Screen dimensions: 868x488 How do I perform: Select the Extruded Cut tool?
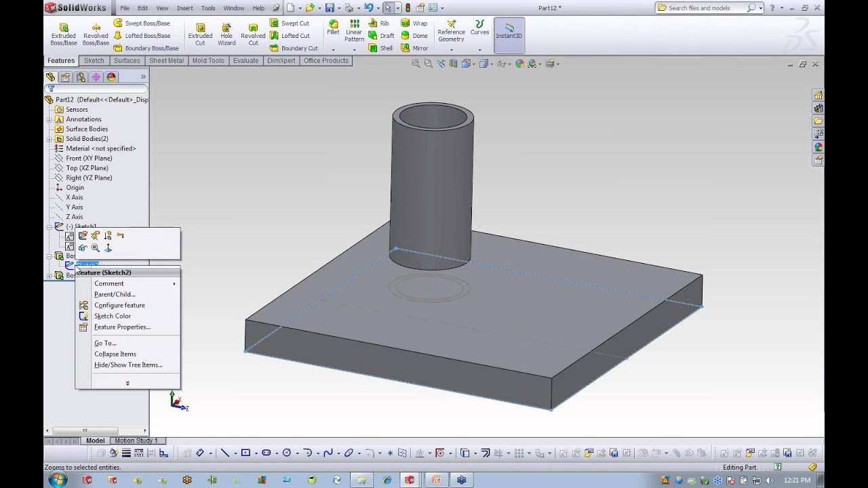(200, 35)
